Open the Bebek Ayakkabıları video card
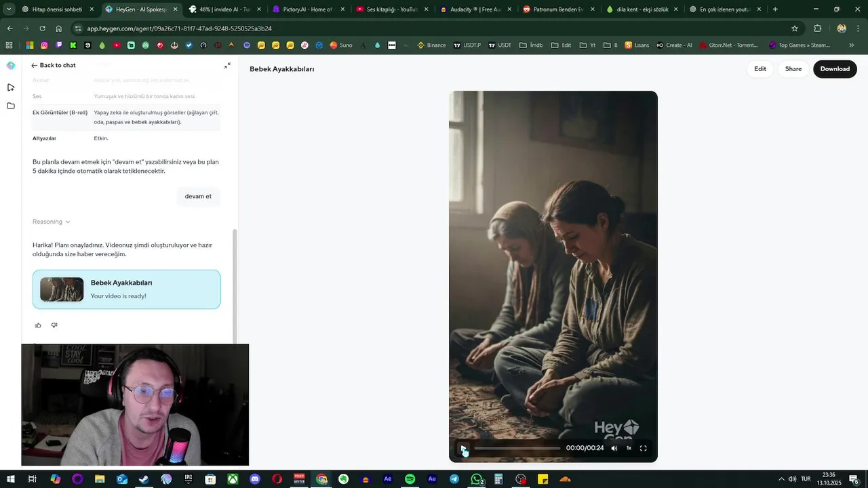Image resolution: width=868 pixels, height=488 pixels. coord(126,289)
